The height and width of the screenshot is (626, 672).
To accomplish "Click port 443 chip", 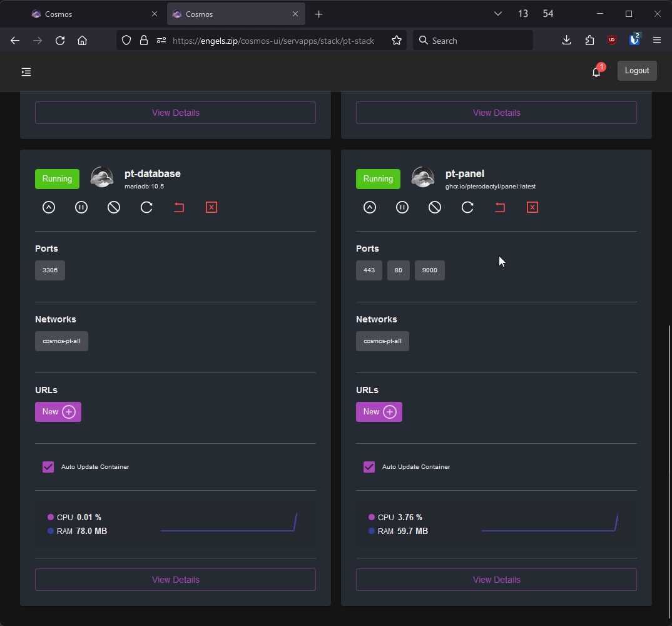I will 369,270.
